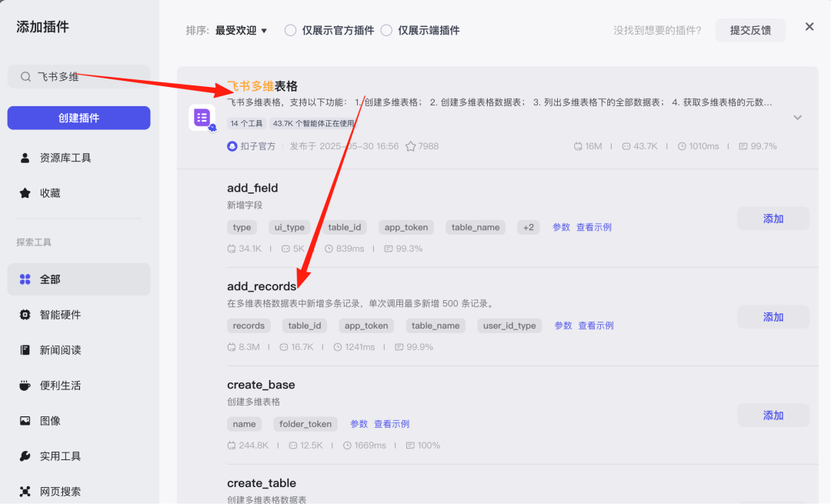Image resolution: width=831 pixels, height=504 pixels.
Task: Click the 99.7% success rate icon
Action: click(x=743, y=146)
